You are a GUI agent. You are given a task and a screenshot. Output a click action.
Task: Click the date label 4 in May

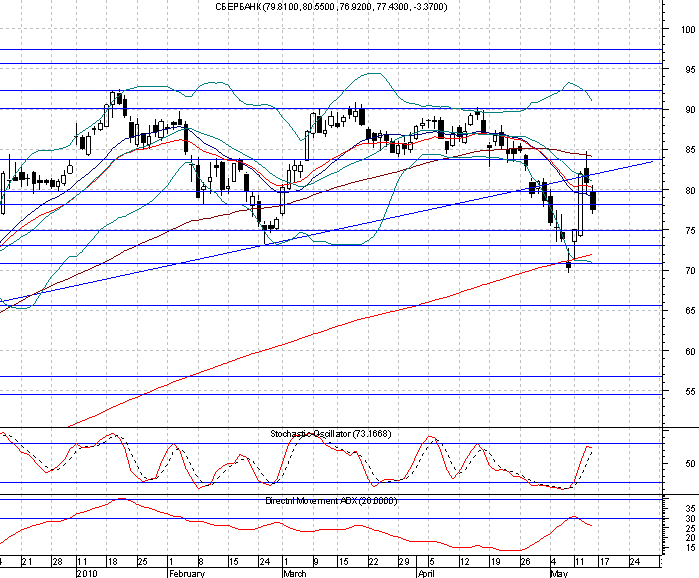pos(553,562)
